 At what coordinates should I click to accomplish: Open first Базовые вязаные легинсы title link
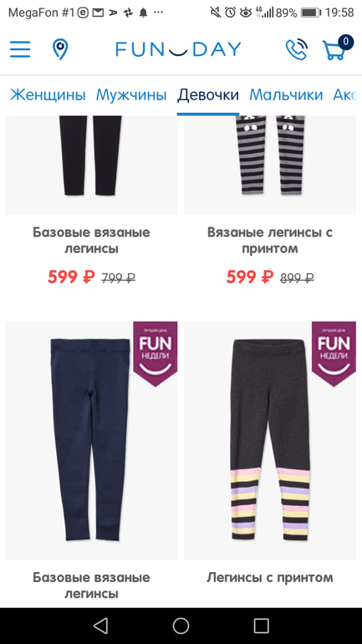[91, 241]
